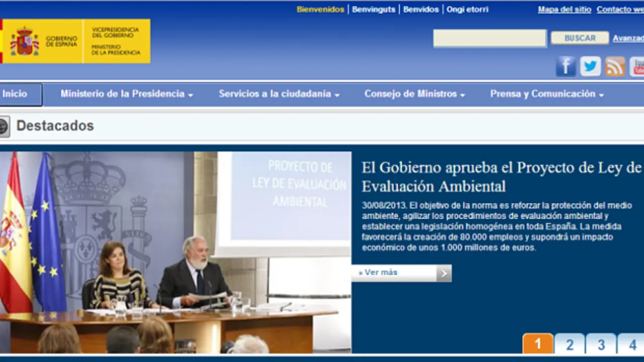The width and height of the screenshot is (644, 362).
Task: Open the Avanzada advanced search link
Action: pos(628,38)
